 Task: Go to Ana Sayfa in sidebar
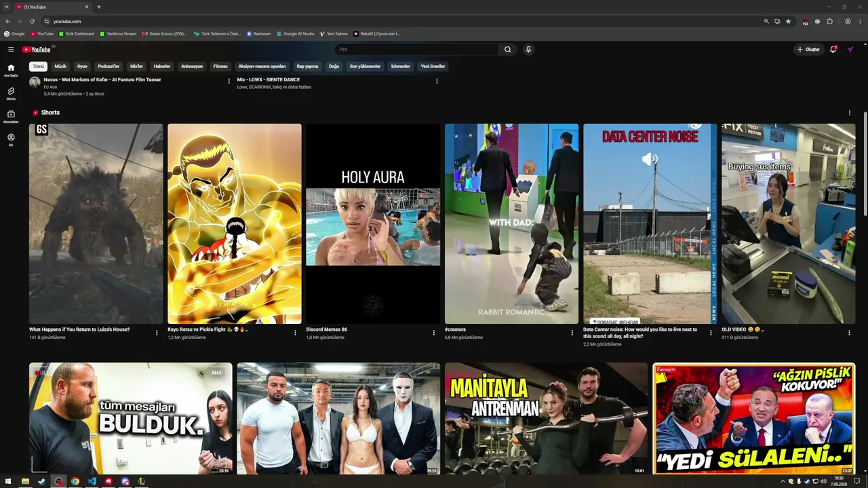pyautogui.click(x=11, y=70)
